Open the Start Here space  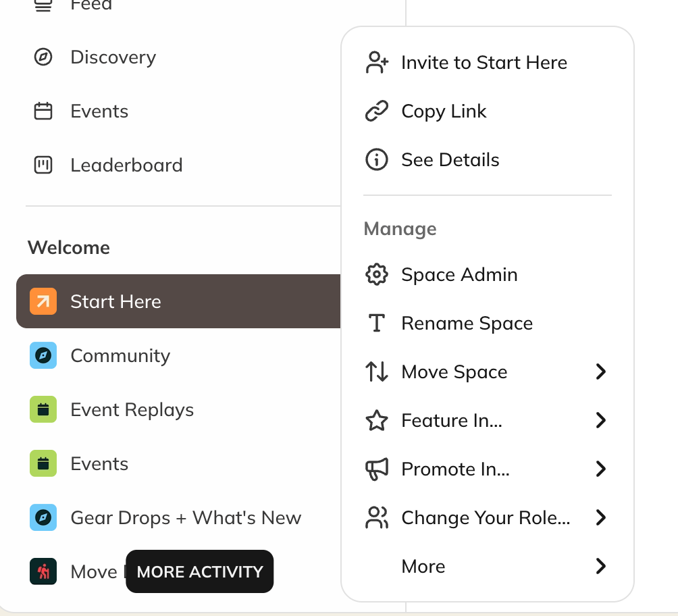pyautogui.click(x=178, y=301)
